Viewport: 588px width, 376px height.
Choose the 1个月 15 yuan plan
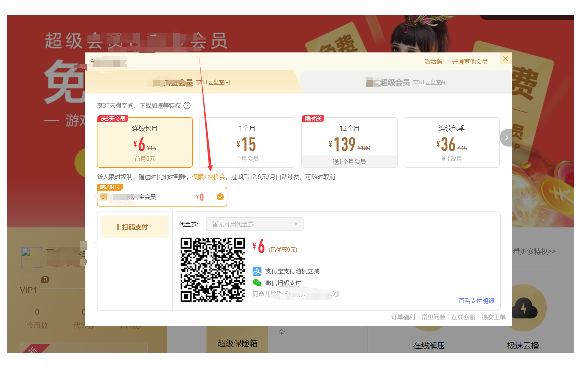pos(247,142)
